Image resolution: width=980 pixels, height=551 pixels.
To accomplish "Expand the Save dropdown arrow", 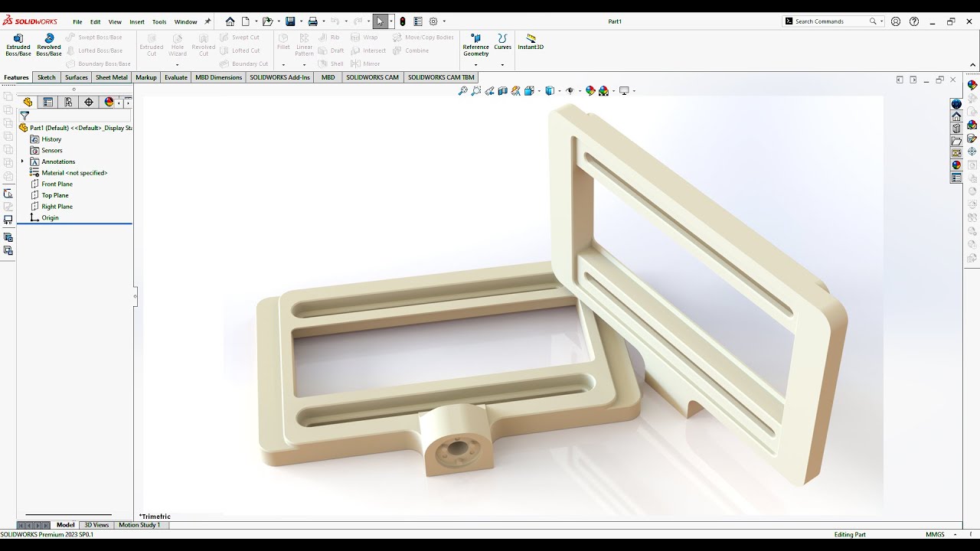I will point(300,21).
